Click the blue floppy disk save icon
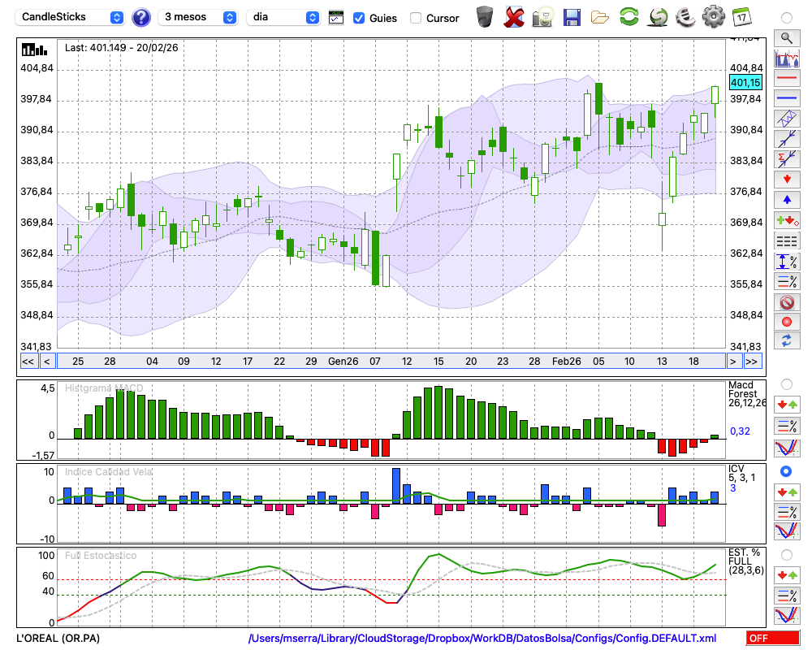 572,17
